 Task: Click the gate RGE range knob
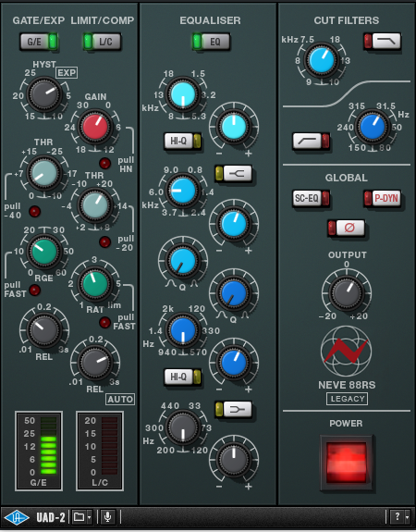(44, 252)
